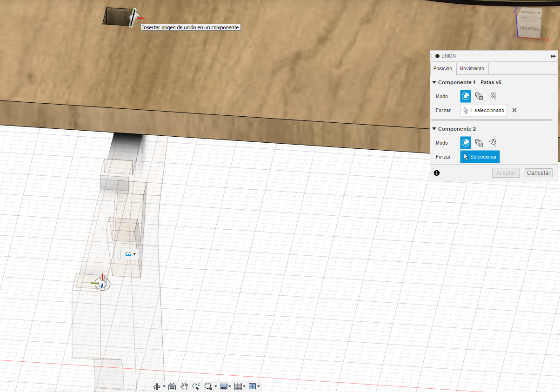Expand the dialog with double-arrow icon
Viewport: 560px width, 392px height.
coord(553,56)
